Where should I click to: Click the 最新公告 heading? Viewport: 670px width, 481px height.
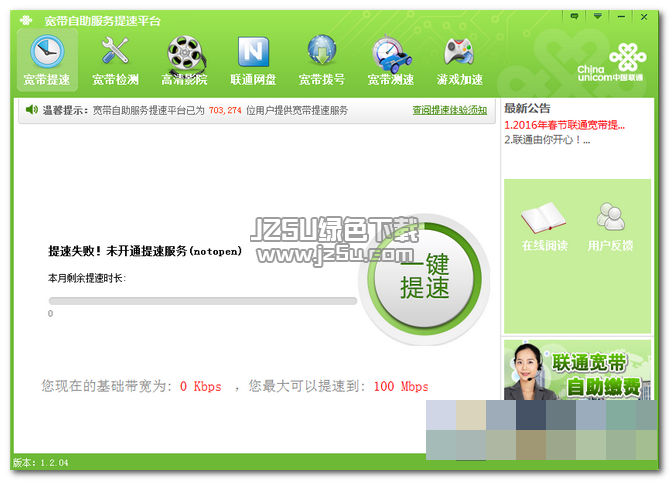(x=527, y=108)
